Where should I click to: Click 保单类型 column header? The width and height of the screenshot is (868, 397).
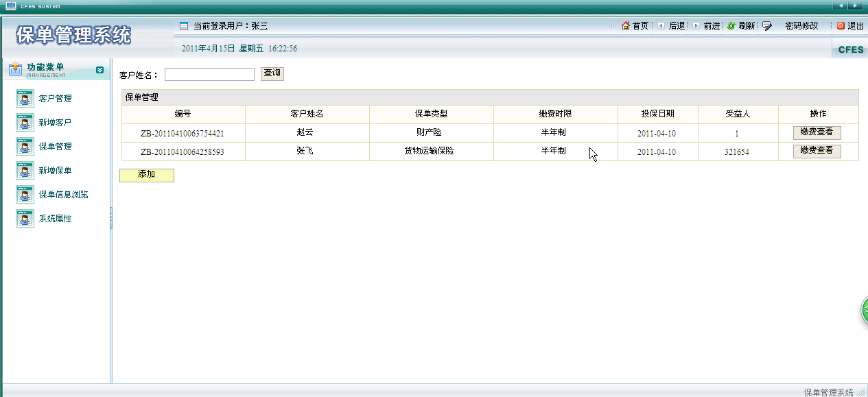coord(431,114)
